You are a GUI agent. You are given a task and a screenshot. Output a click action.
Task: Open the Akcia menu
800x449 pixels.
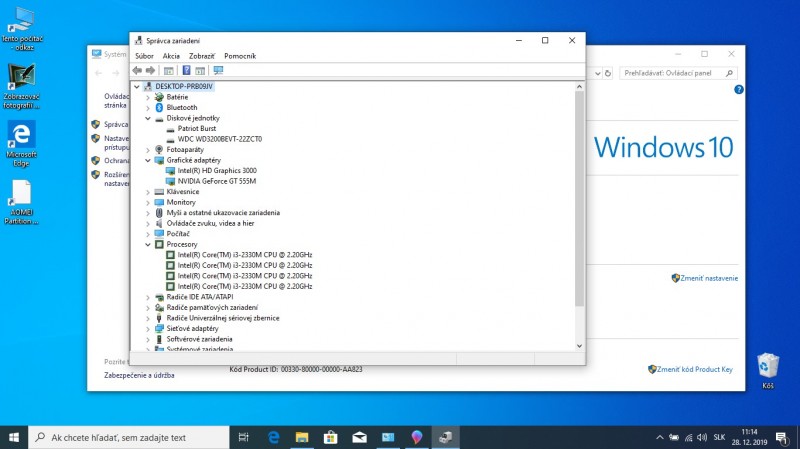[171, 56]
